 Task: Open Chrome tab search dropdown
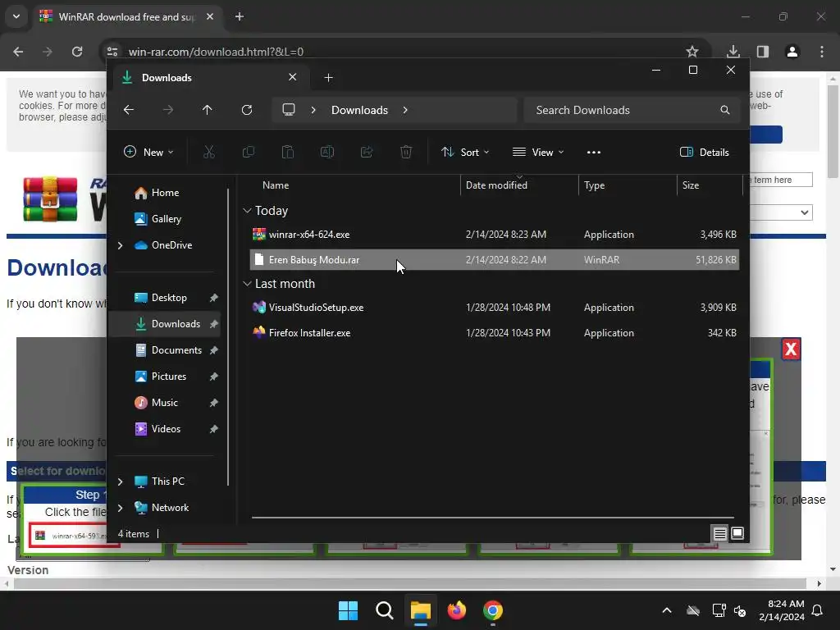[x=16, y=16]
